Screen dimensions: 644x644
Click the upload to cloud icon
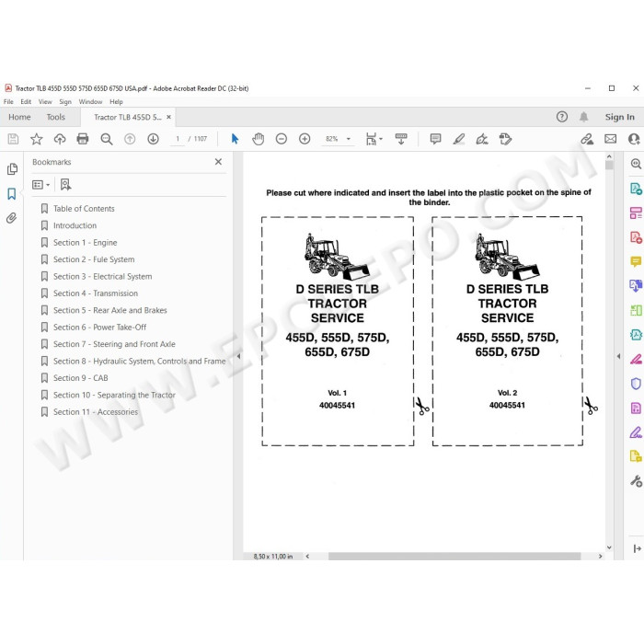pos(60,139)
